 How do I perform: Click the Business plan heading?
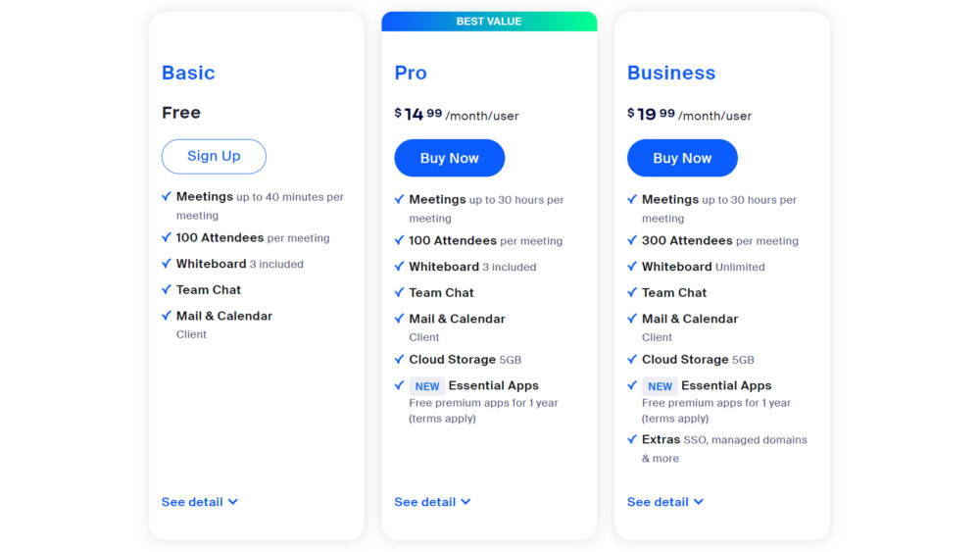[x=671, y=73]
